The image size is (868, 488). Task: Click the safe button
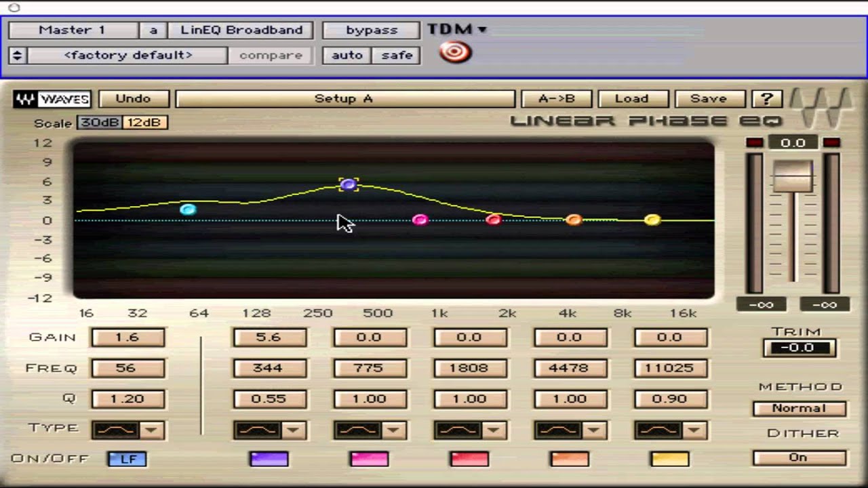tap(397, 56)
